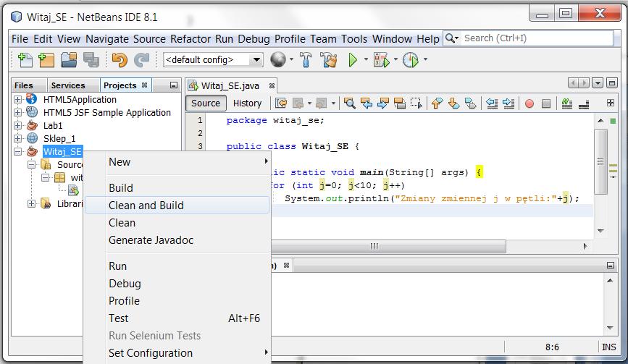
Task: Switch editor to History view
Action: tap(247, 103)
